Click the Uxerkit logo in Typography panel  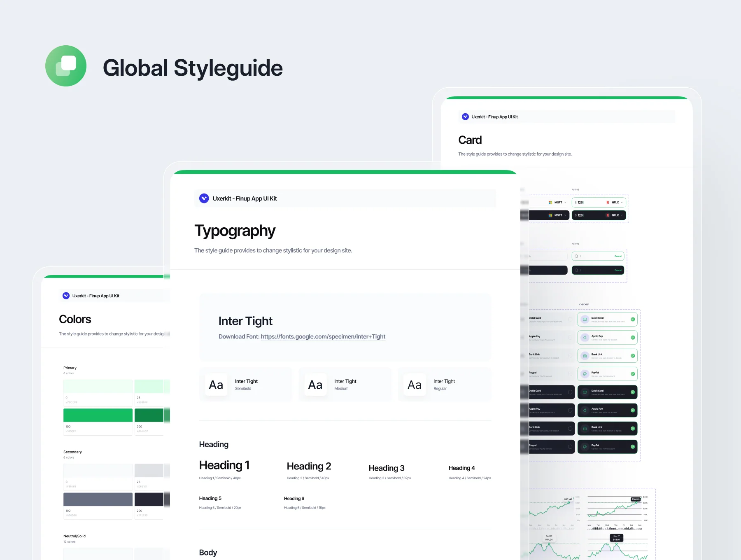click(204, 198)
